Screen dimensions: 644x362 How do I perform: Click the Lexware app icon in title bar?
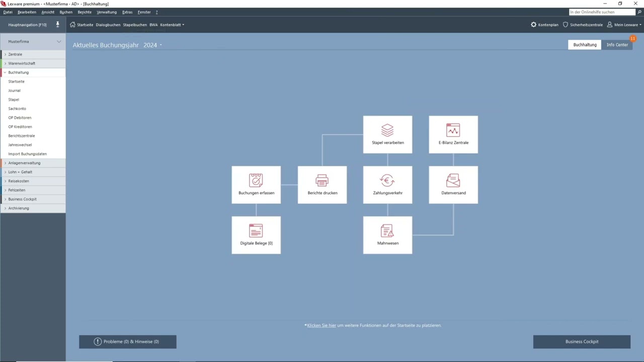pos(4,4)
